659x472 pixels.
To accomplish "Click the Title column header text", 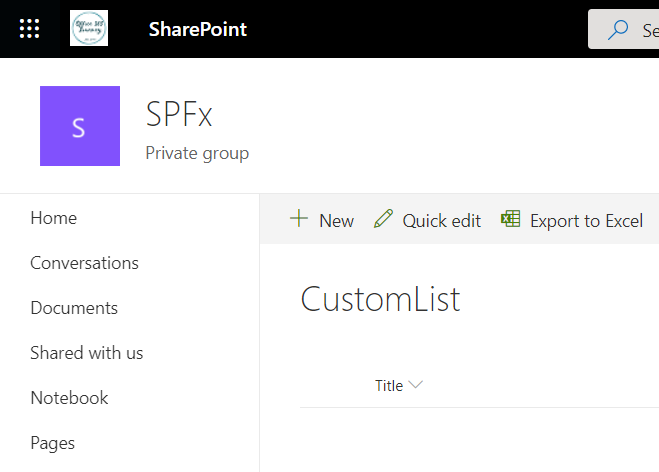I will tap(389, 386).
